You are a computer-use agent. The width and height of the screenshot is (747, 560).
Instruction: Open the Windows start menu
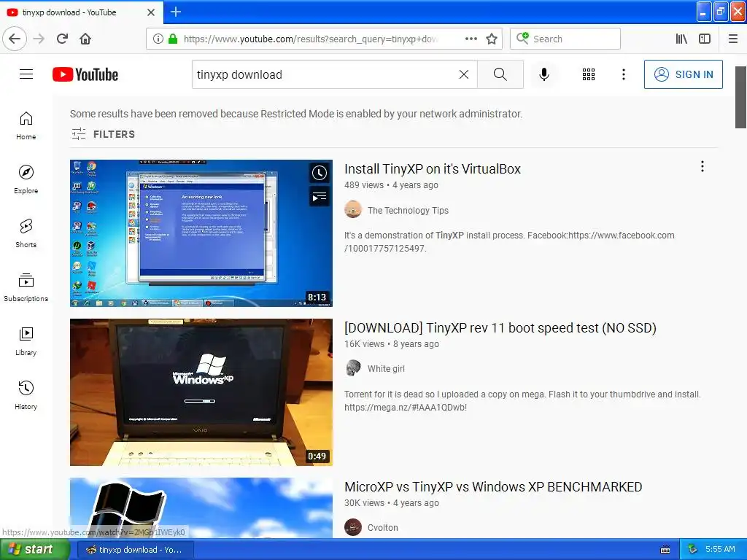(x=34, y=550)
